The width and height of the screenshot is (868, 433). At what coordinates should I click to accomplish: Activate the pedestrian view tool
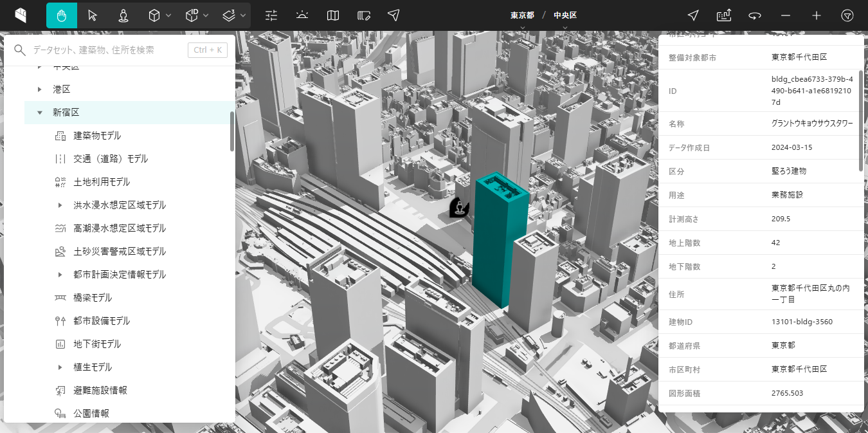pos(123,15)
